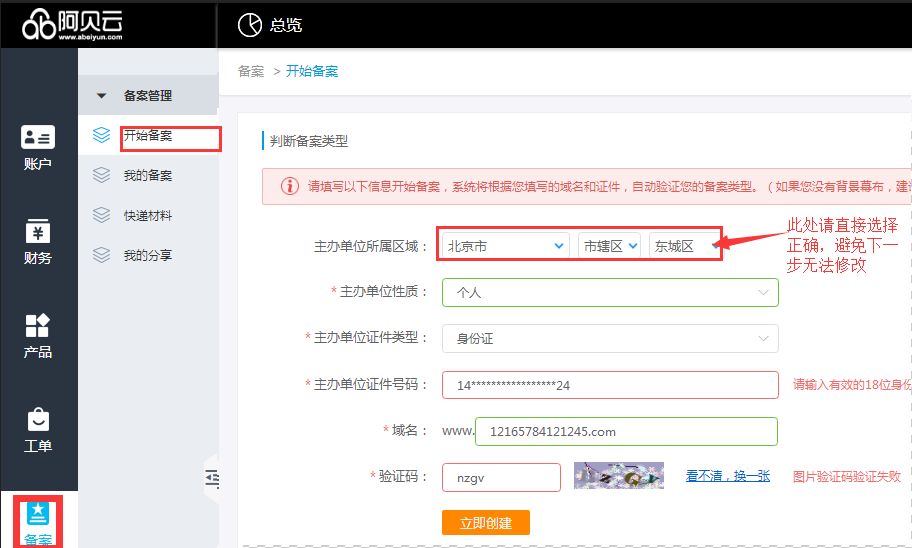The height and width of the screenshot is (548, 912).
Task: Focus the 主办单位证件号码 input field
Action: pyautogui.click(x=610, y=385)
